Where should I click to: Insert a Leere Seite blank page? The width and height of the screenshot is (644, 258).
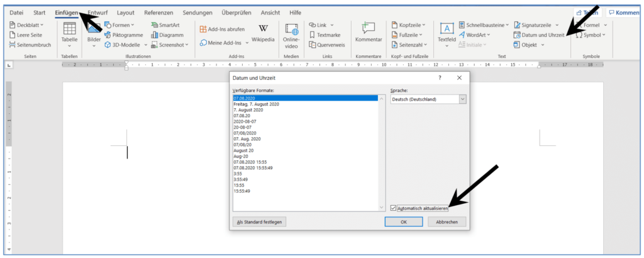coord(25,35)
